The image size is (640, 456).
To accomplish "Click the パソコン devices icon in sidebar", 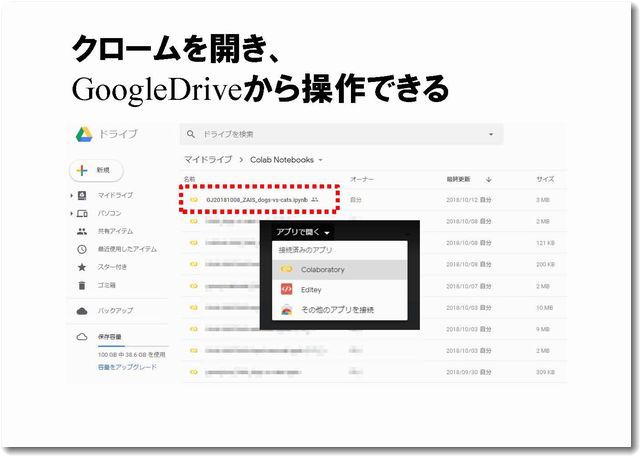I will point(82,213).
